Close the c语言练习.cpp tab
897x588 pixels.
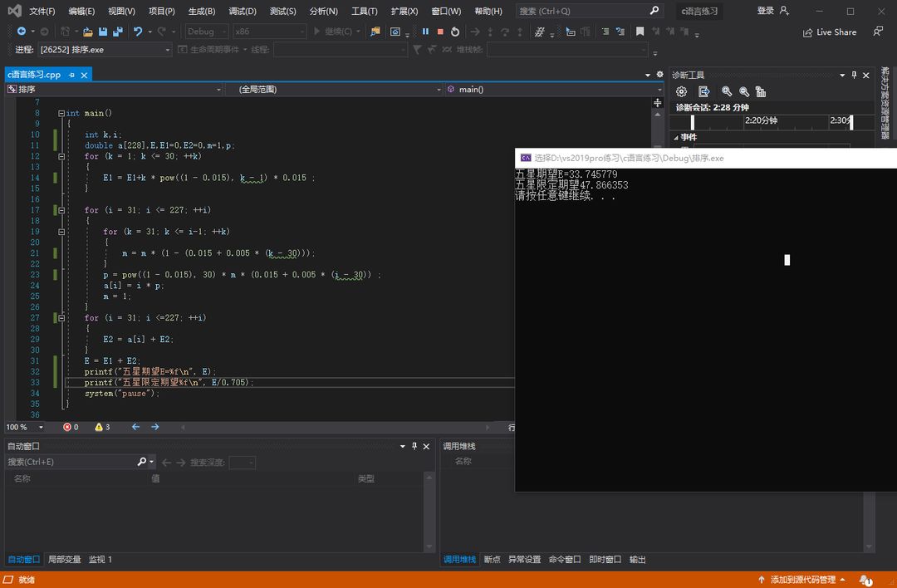tap(84, 75)
